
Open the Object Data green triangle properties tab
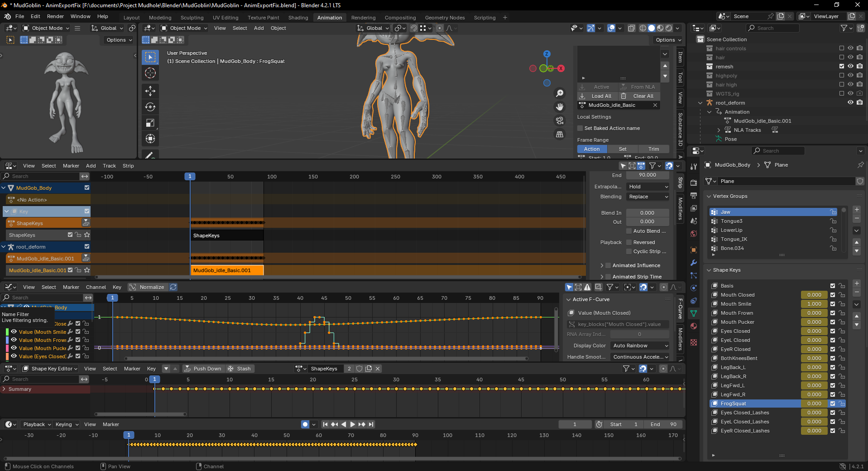pyautogui.click(x=694, y=313)
